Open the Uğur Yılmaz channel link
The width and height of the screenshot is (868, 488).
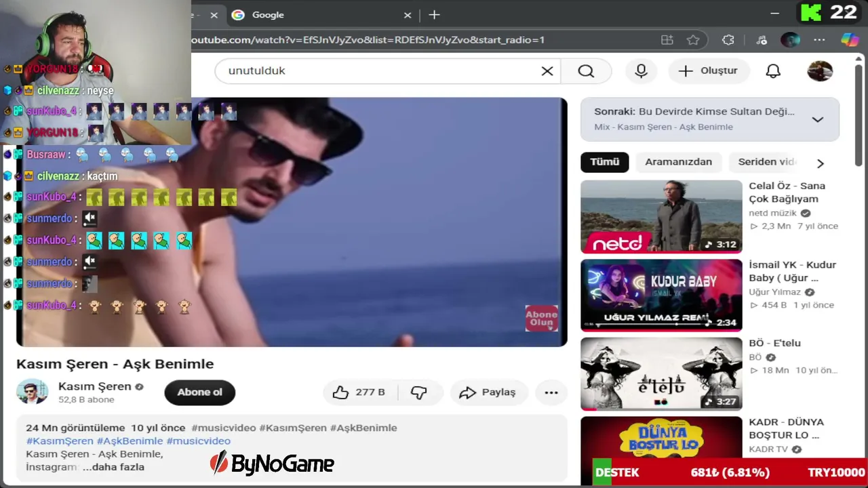(x=774, y=292)
